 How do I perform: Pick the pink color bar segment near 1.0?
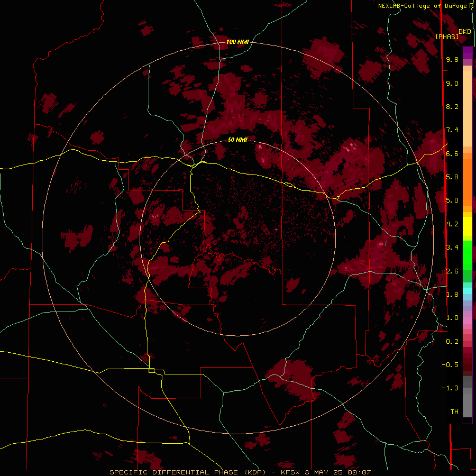coord(467,321)
